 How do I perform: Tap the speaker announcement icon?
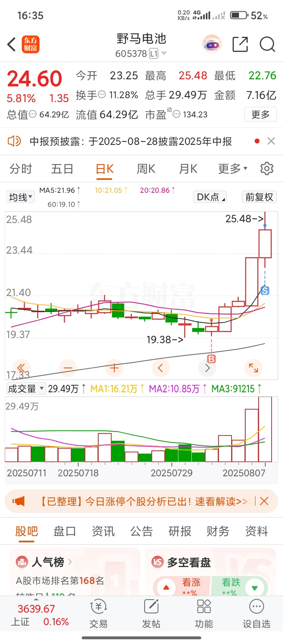14,141
